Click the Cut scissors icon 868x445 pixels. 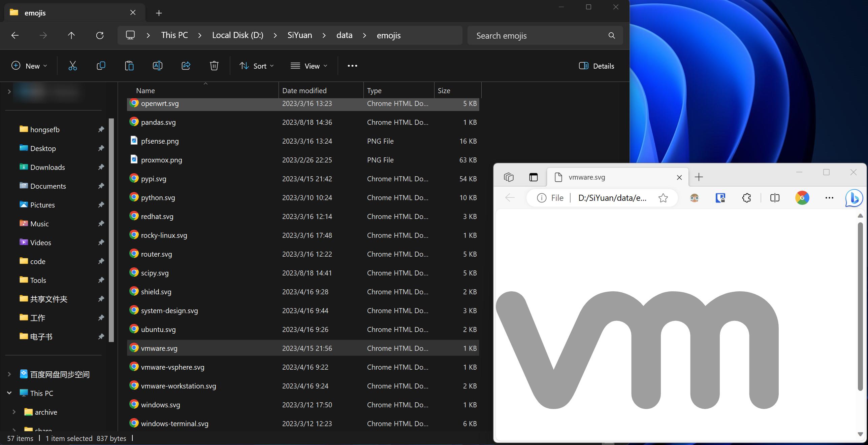click(72, 66)
